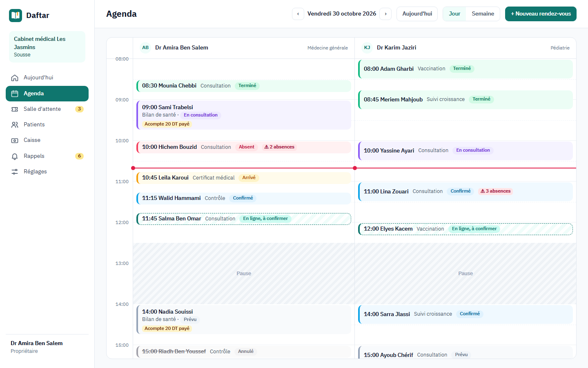Go to next day with right chevron

click(x=385, y=14)
